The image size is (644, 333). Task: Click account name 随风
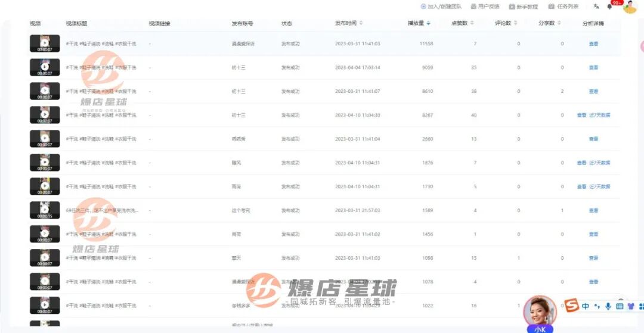[237, 163]
